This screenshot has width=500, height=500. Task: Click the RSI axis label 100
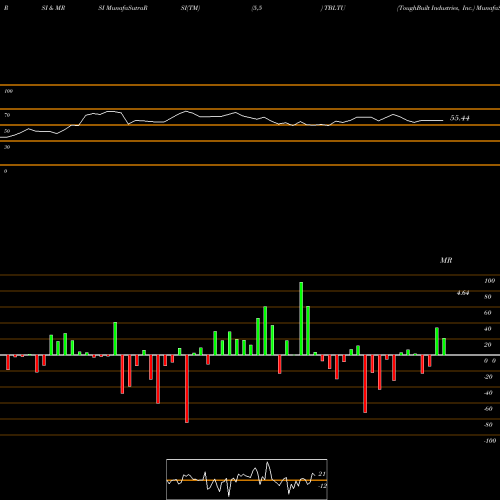pyautogui.click(x=8, y=91)
